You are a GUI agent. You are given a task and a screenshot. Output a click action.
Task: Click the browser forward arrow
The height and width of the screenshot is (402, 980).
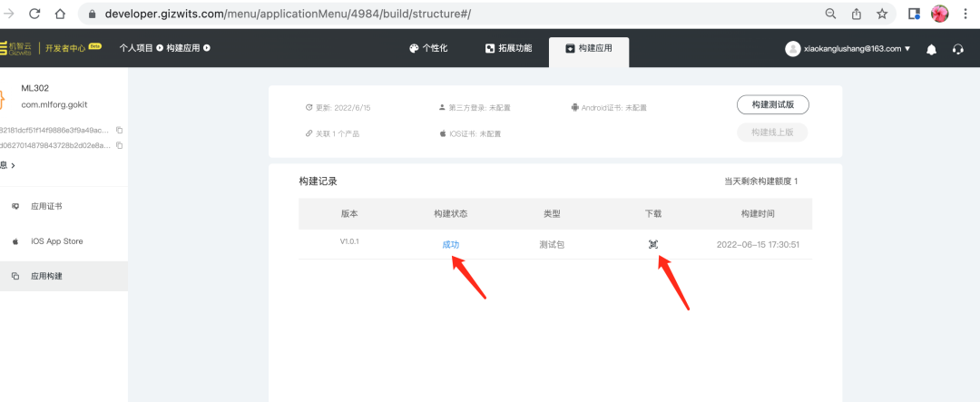pyautogui.click(x=9, y=14)
